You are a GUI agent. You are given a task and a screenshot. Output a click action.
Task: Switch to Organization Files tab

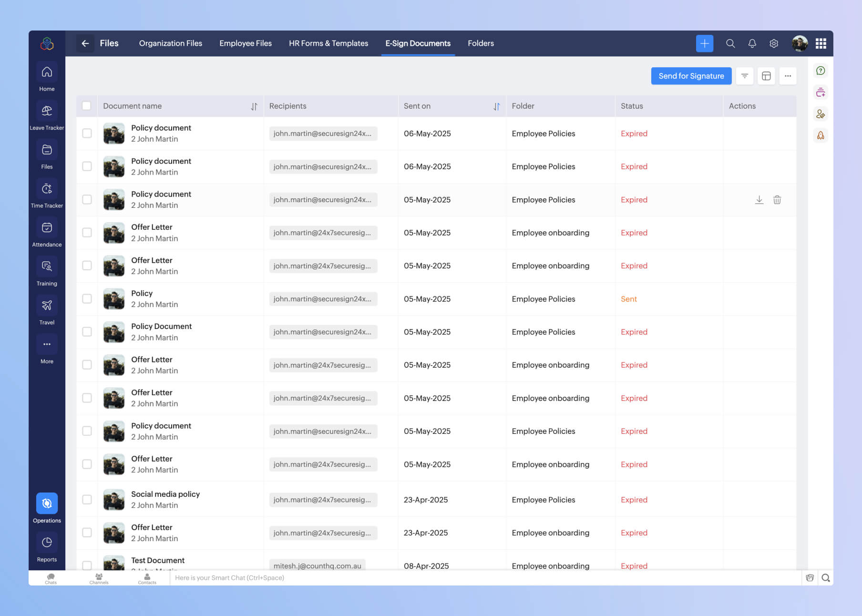click(x=170, y=43)
